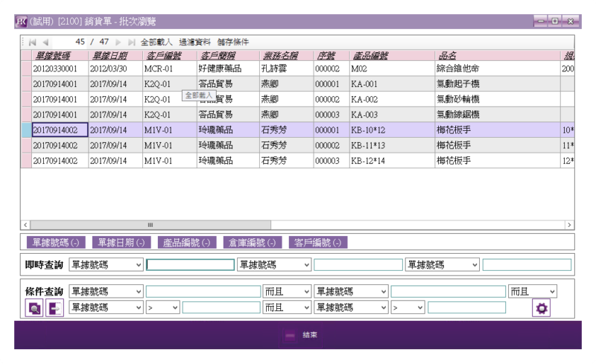Click the scrollbar left arrow

click(x=25, y=225)
